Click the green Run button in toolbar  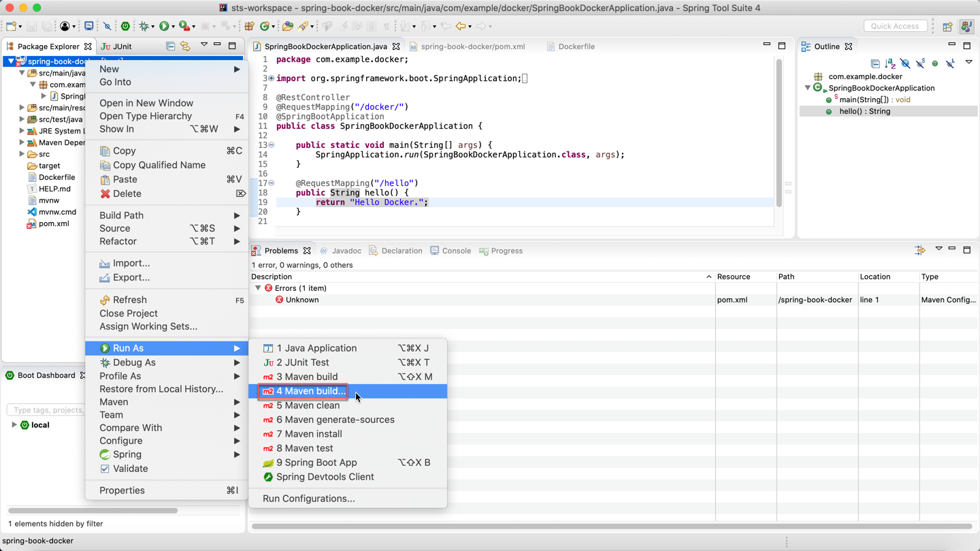click(x=164, y=27)
